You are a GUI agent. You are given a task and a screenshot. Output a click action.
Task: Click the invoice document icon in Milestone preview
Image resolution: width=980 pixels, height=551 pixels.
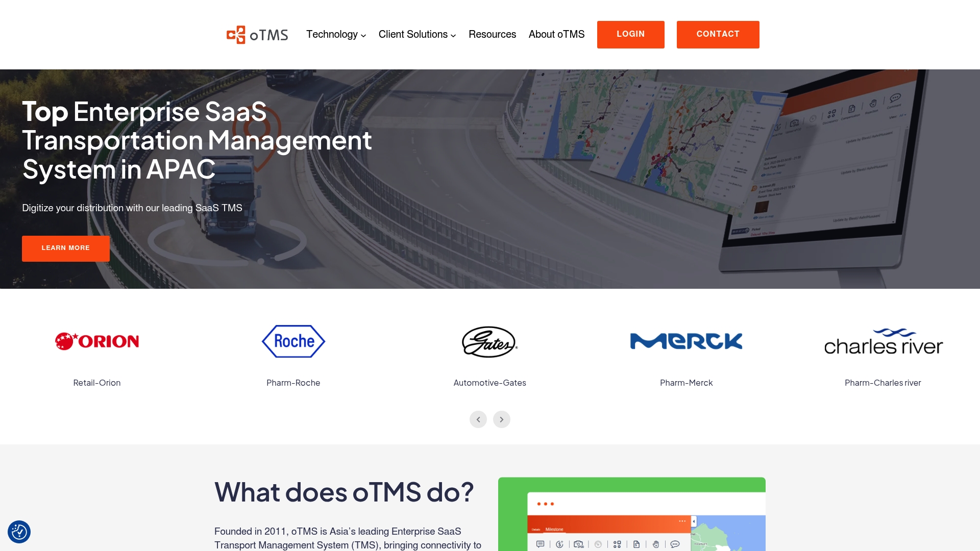636,544
